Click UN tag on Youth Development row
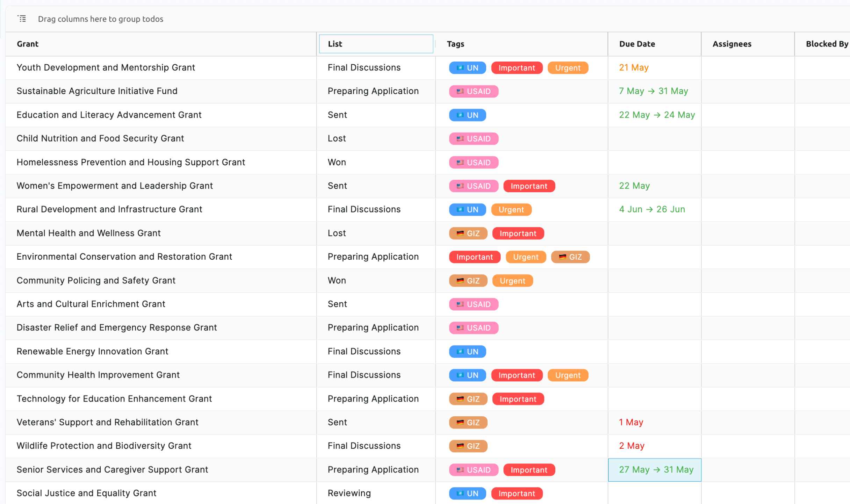 [467, 68]
